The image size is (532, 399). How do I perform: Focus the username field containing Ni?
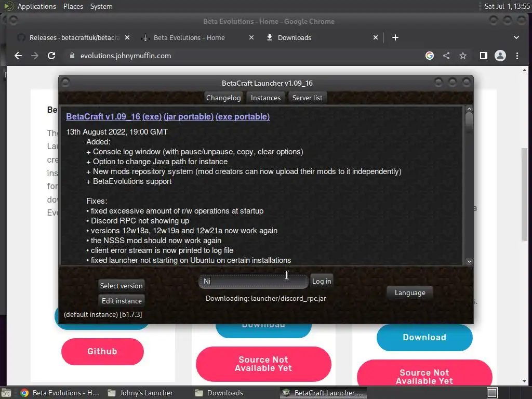point(254,281)
